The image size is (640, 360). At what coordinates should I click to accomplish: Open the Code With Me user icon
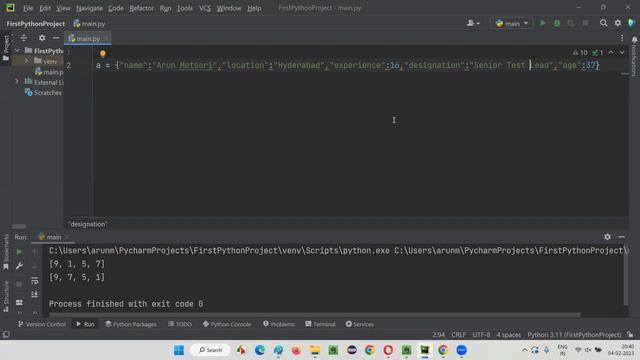(473, 23)
